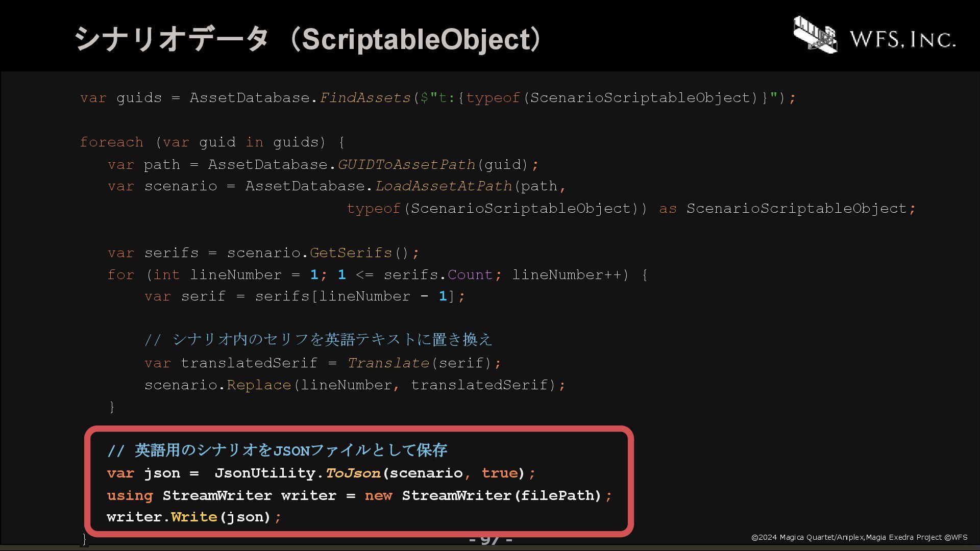Screen dimensions: 980x551
Task: Click the WFS, Inc. logo icon
Action: (816, 34)
